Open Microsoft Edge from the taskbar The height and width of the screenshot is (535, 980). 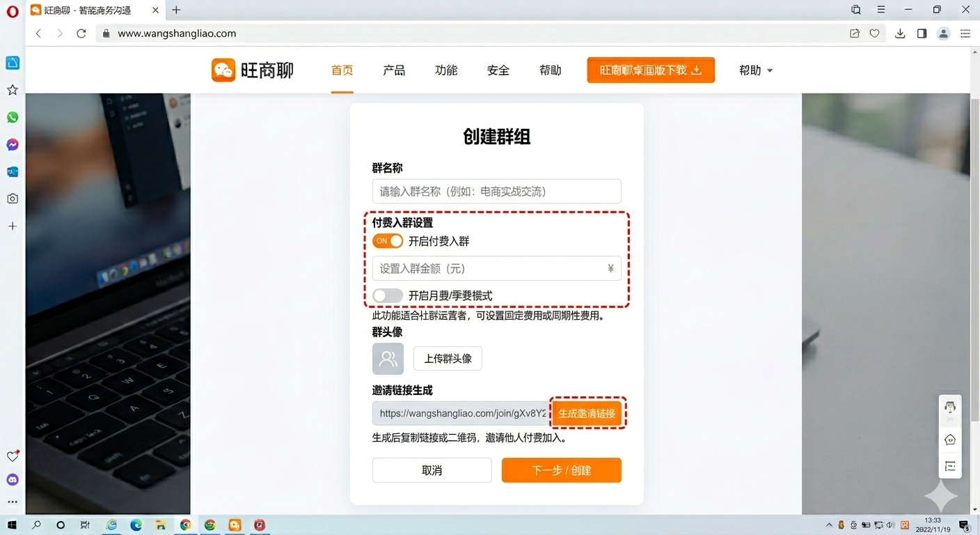pyautogui.click(x=136, y=525)
